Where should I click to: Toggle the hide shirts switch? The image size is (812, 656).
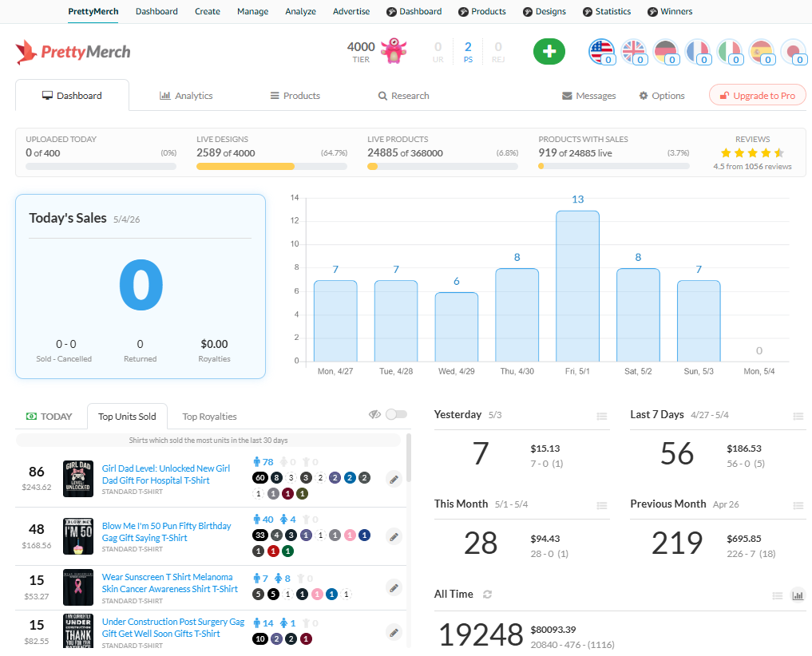click(397, 414)
